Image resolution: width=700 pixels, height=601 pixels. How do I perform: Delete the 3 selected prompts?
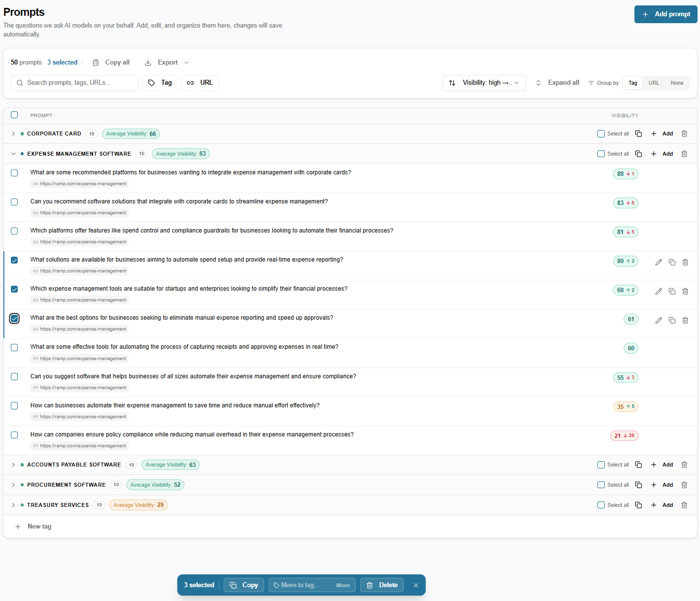pyautogui.click(x=382, y=585)
